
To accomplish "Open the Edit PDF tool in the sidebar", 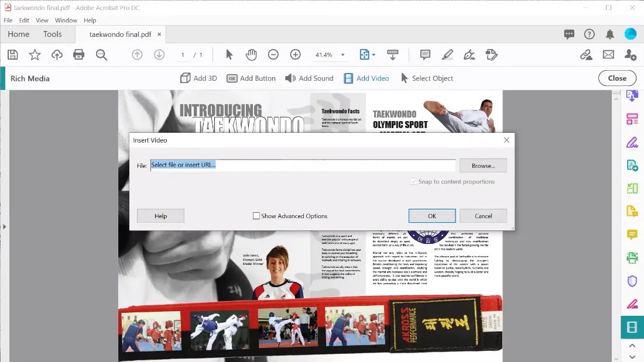I will click(x=633, y=142).
